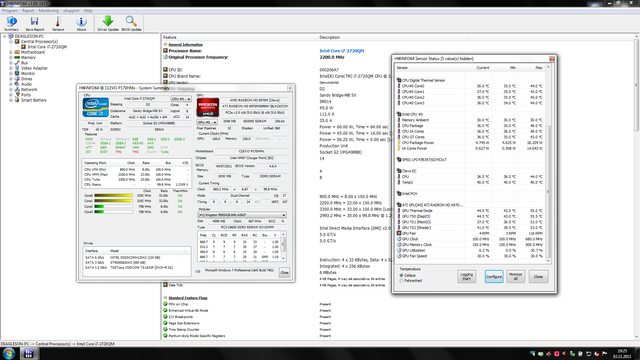
Task: Select the Video Adapter tree node
Action: point(34,68)
